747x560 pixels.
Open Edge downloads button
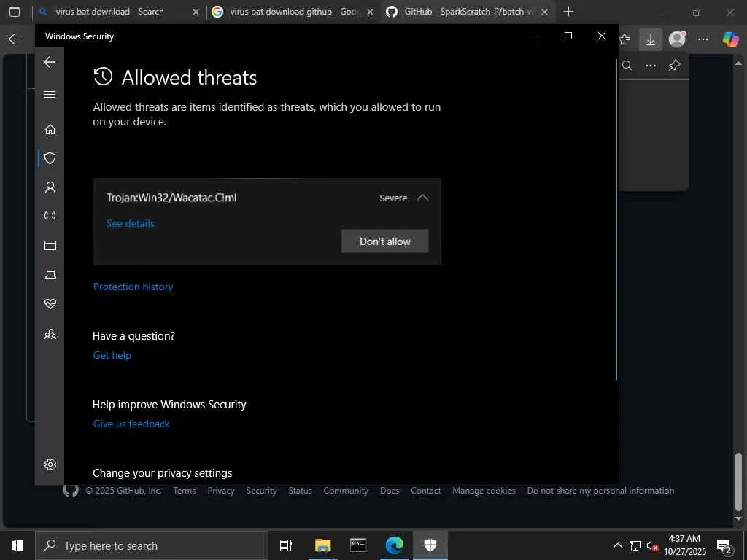[650, 39]
